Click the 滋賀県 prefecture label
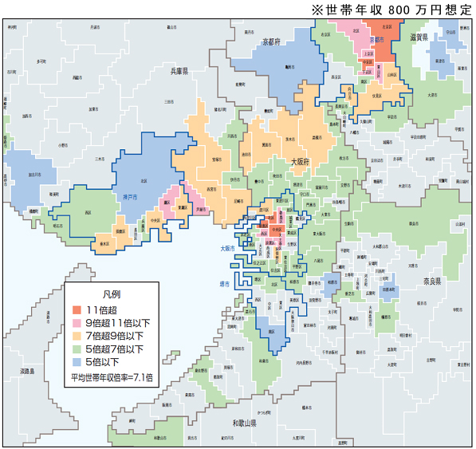 (419, 37)
